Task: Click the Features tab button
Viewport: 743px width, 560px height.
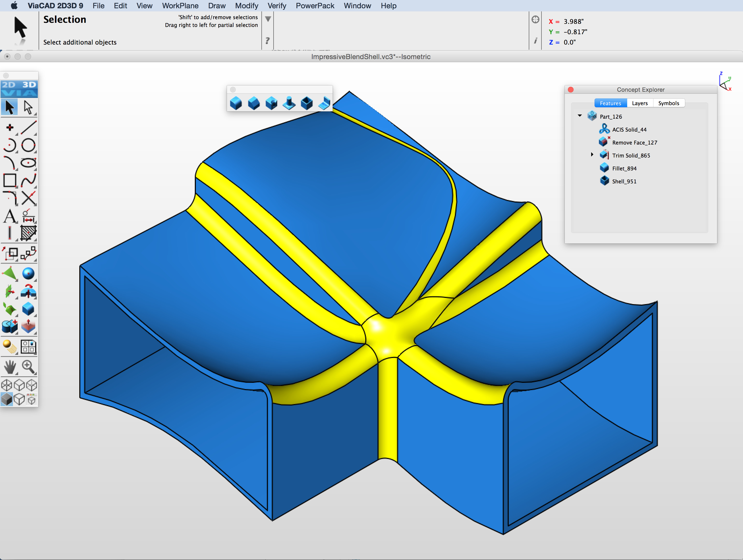Action: pos(610,103)
